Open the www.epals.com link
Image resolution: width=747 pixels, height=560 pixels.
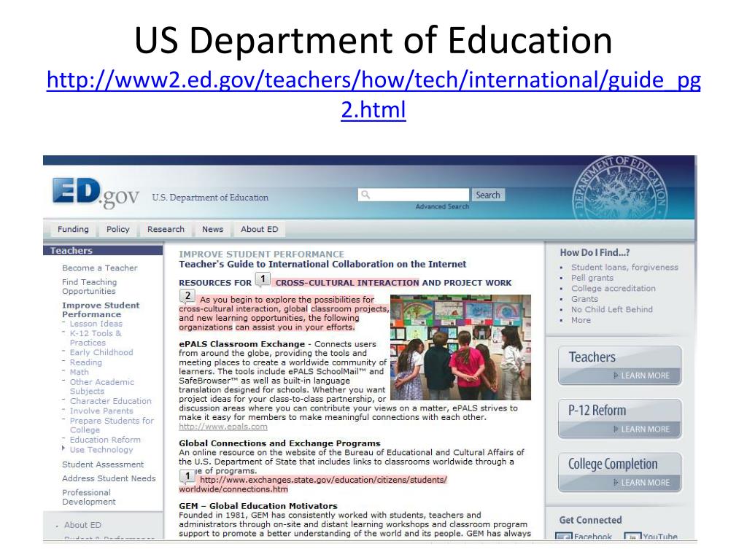tap(223, 427)
